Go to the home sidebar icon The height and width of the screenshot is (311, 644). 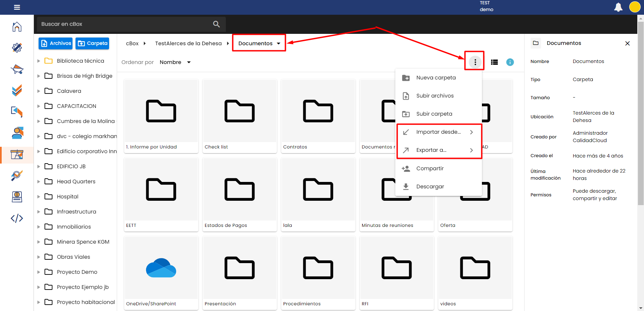(17, 27)
